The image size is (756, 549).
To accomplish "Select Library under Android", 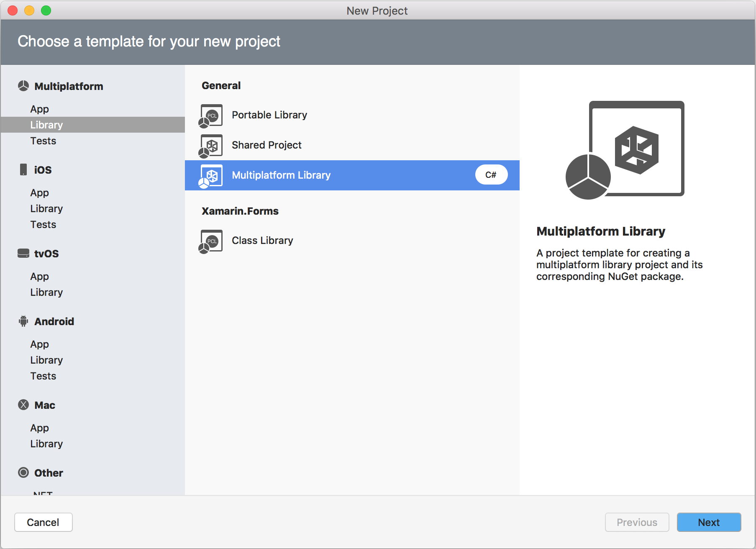I will [92, 360].
